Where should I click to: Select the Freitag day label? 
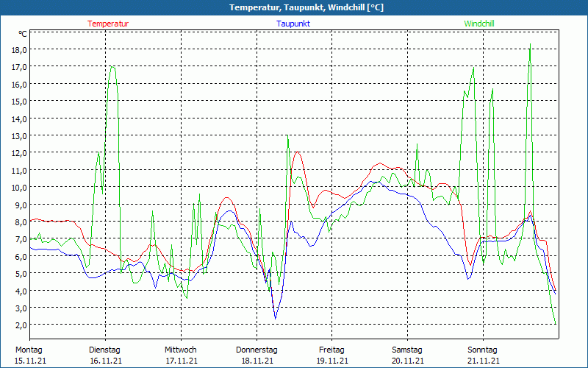click(x=331, y=350)
